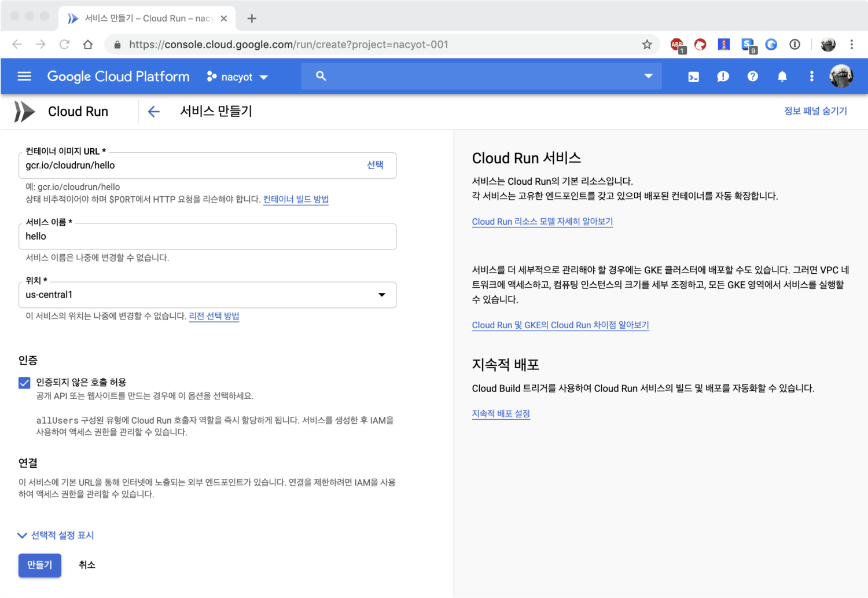868x598 pixels.
Task: Open the notifications bell
Action: click(782, 77)
